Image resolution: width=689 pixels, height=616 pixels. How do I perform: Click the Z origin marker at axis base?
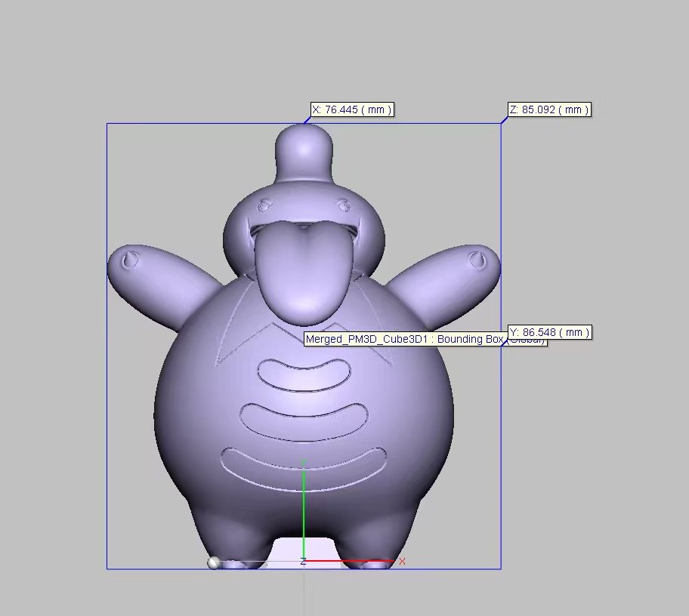[303, 562]
